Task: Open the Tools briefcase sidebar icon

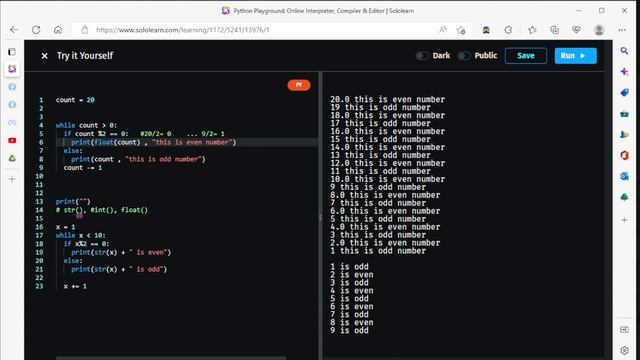Action: 624,114
